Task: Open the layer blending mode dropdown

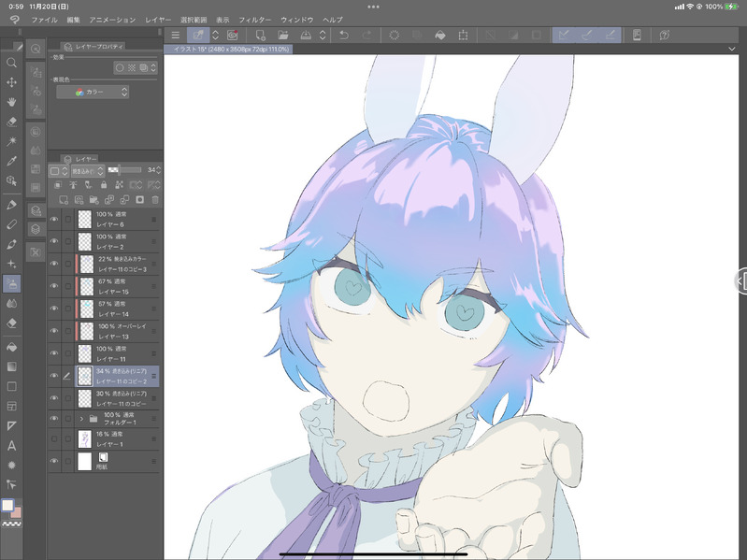Action: 87,170
